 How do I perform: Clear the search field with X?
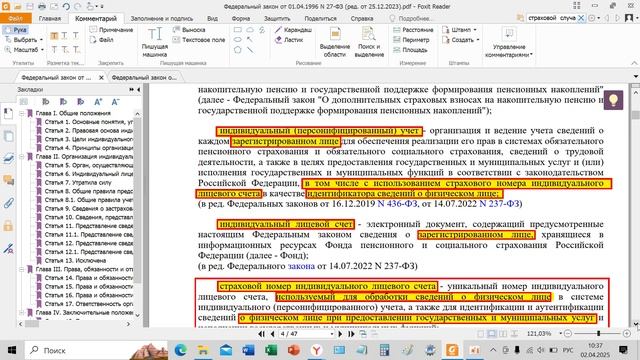(x=581, y=18)
